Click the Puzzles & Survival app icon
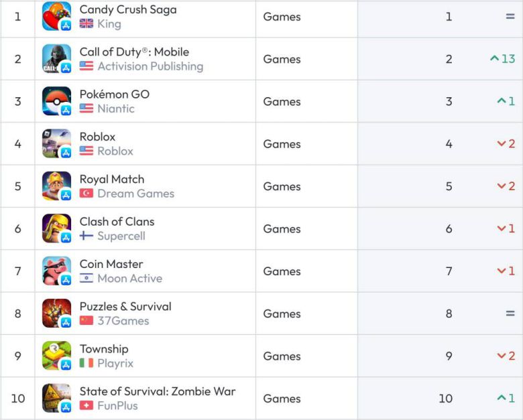This screenshot has width=523, height=420. (x=56, y=313)
